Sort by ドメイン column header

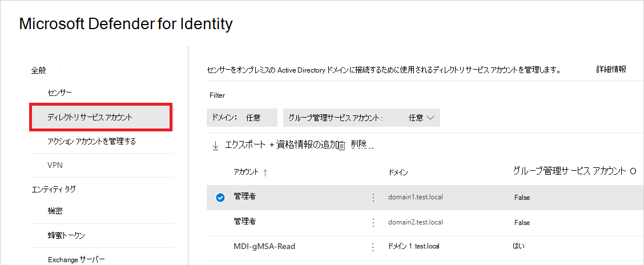[x=398, y=173]
